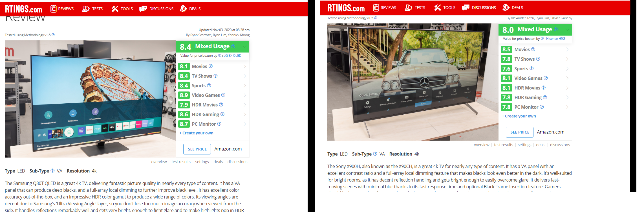
Task: Expand PC Monitor 7.8 score row arrow
Action: 567,107
